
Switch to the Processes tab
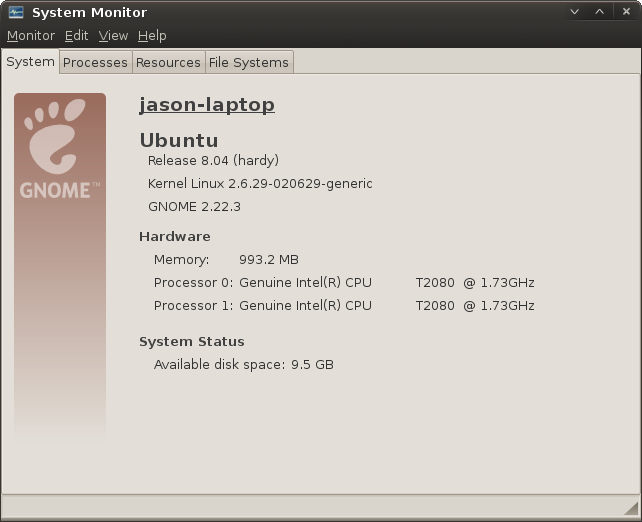coord(95,63)
